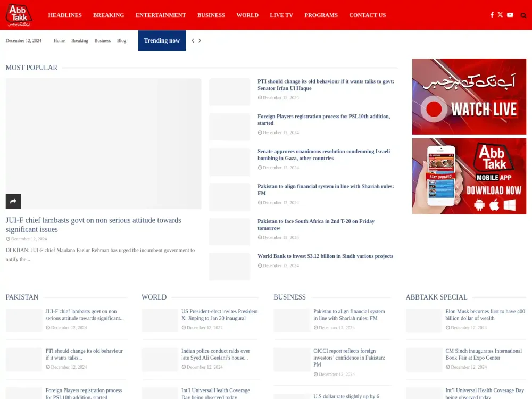The height and width of the screenshot is (399, 532).
Task: Click the Elon Musk article thumbnail
Action: click(423, 320)
